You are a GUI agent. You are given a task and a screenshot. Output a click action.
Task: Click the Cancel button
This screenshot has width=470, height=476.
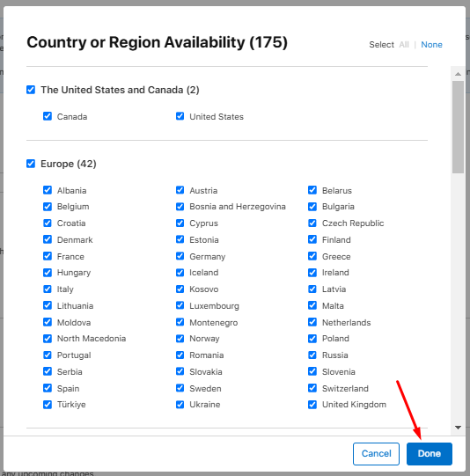coord(376,453)
